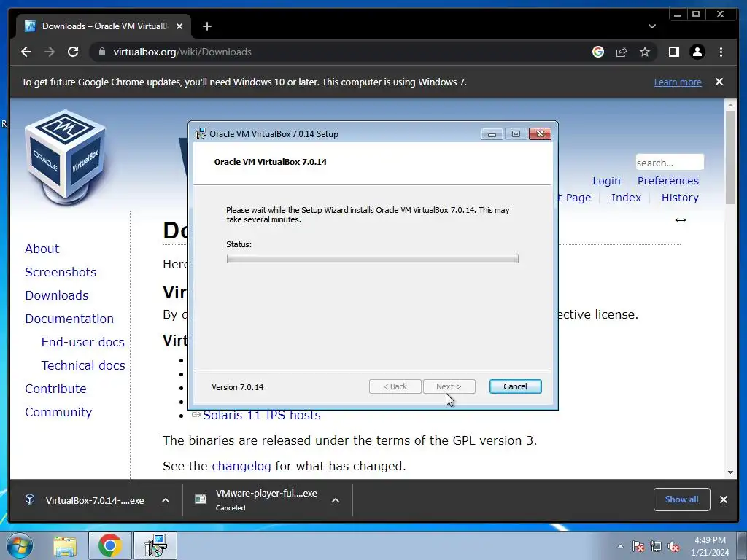Click the muted volume tray icon

pyautogui.click(x=673, y=546)
